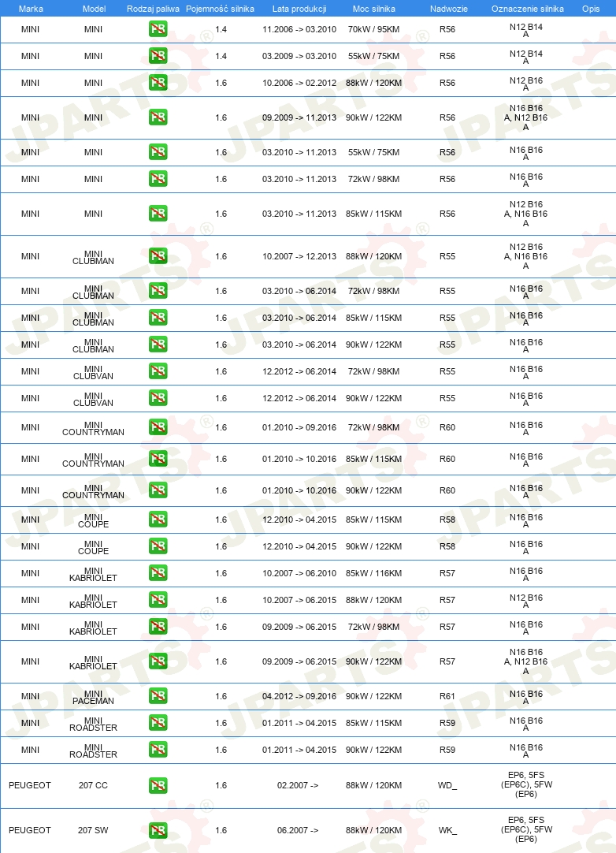Select the 01.2010 -> 09.2016 date cell
The height and width of the screenshot is (853, 616).
299,427
